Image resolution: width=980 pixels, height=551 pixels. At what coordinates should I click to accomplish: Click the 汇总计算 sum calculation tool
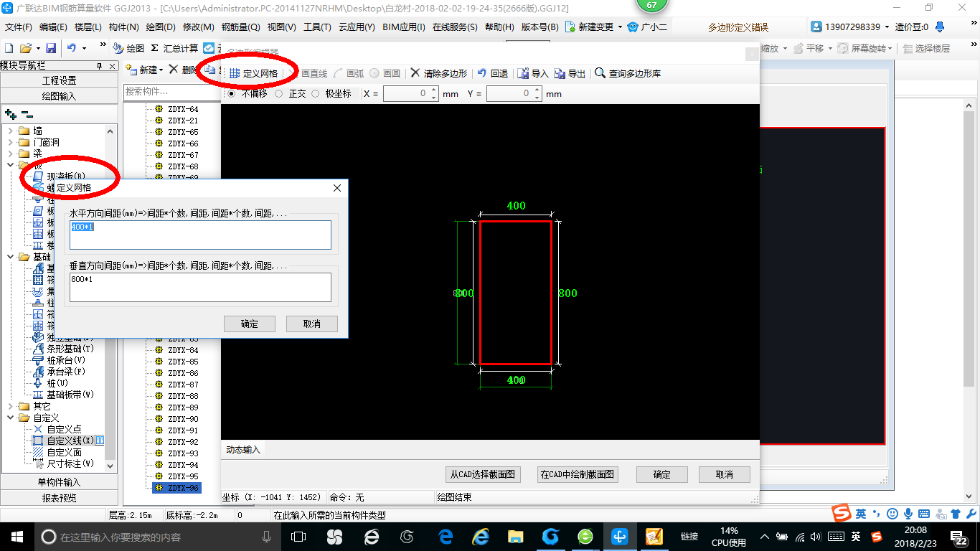point(174,48)
